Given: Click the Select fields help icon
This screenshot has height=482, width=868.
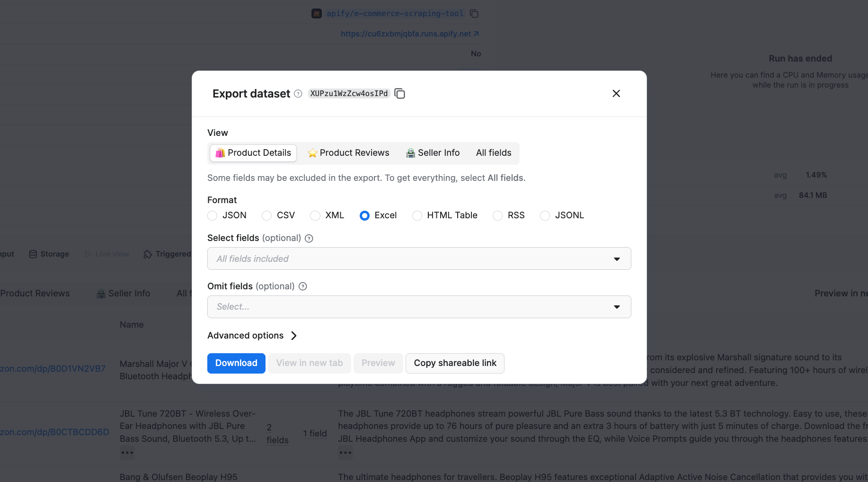Looking at the screenshot, I should 309,238.
